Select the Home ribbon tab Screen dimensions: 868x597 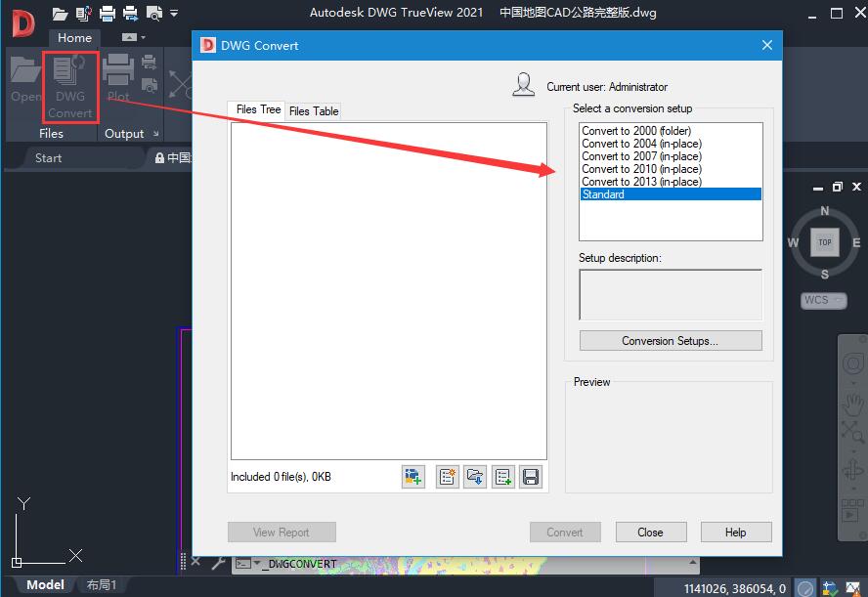pyautogui.click(x=74, y=38)
